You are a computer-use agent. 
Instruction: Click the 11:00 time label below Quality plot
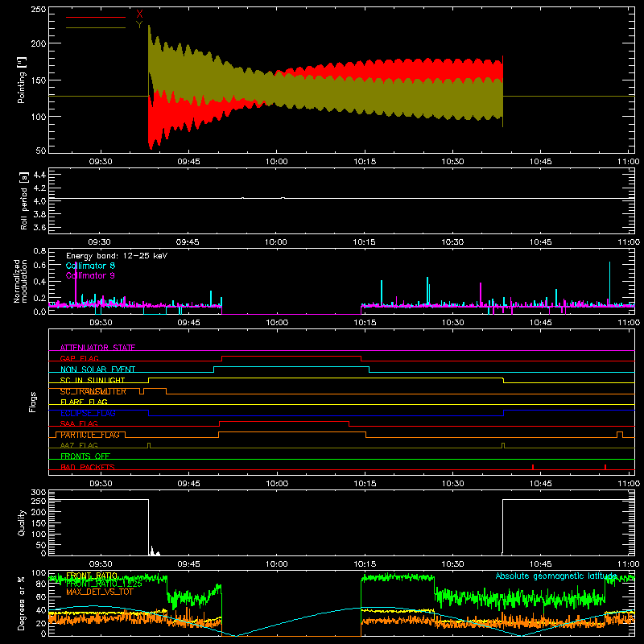tap(629, 564)
